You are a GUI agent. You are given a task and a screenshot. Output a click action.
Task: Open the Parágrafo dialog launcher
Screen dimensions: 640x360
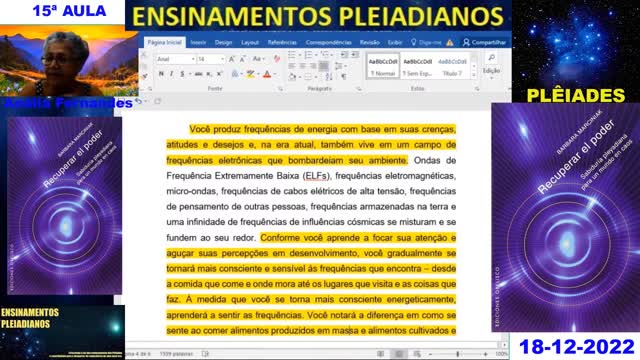[x=359, y=89]
